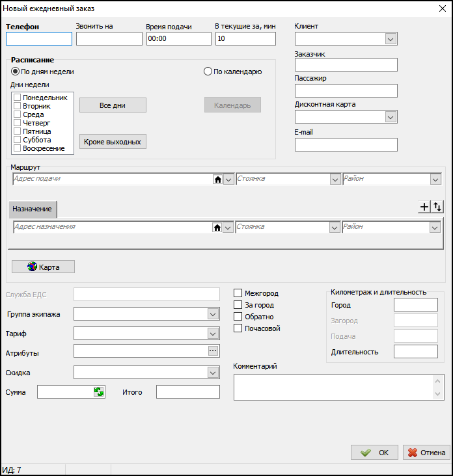
Task: Tick the Почасовой checkbox
Action: (x=238, y=328)
